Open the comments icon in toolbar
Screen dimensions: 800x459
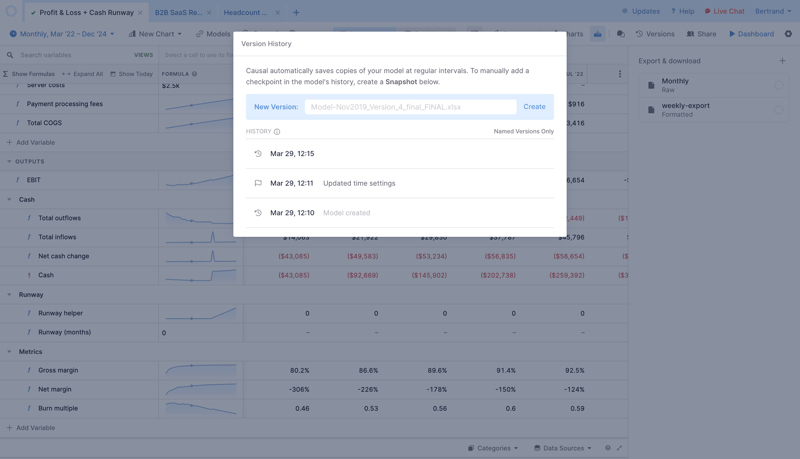(x=620, y=34)
